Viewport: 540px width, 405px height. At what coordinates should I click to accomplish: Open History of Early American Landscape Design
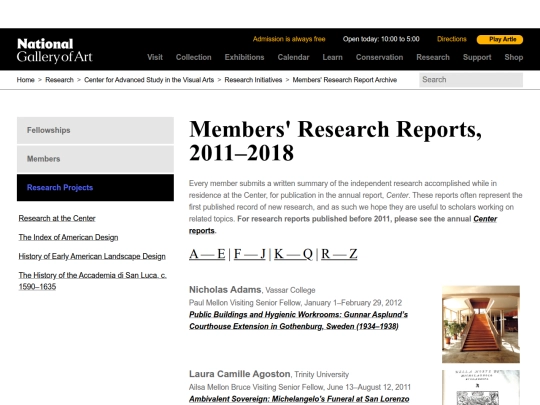click(x=92, y=256)
